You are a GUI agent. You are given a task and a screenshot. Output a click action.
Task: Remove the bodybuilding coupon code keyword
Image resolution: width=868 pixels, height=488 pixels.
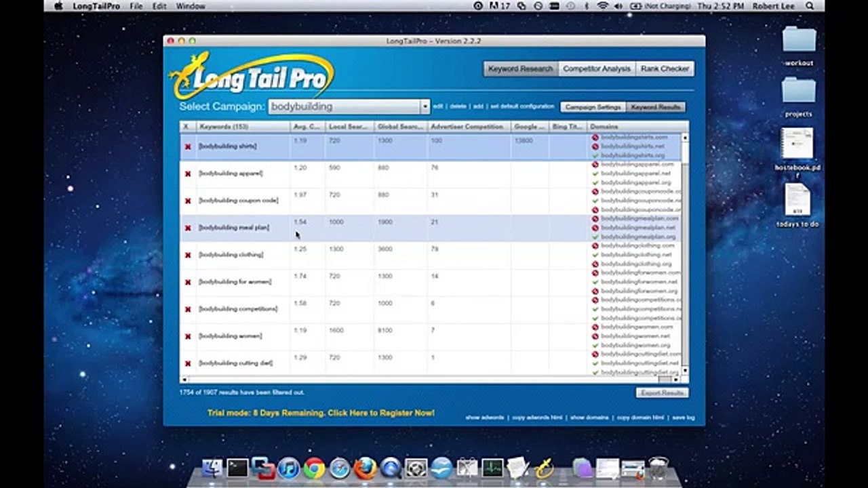click(x=188, y=201)
